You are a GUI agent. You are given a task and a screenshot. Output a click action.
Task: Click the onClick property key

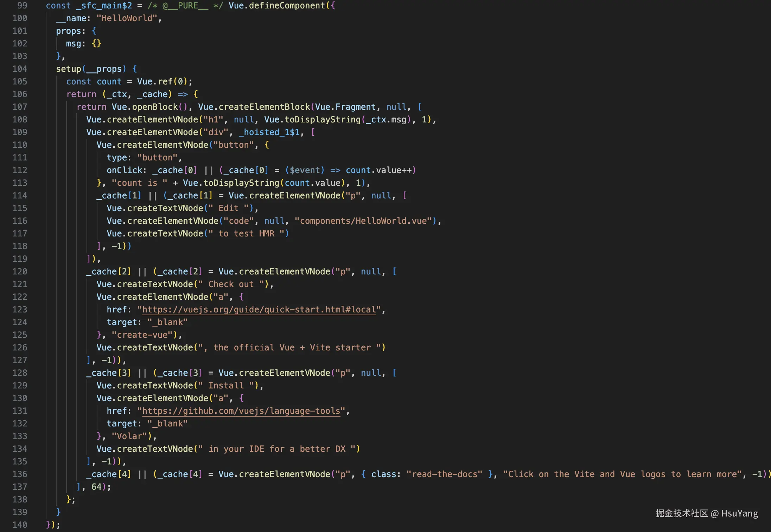125,170
